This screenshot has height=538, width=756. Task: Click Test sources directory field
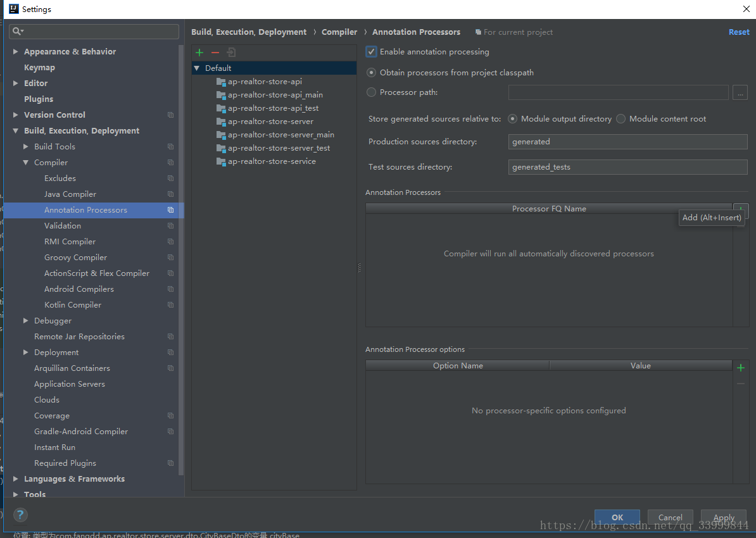click(x=627, y=167)
